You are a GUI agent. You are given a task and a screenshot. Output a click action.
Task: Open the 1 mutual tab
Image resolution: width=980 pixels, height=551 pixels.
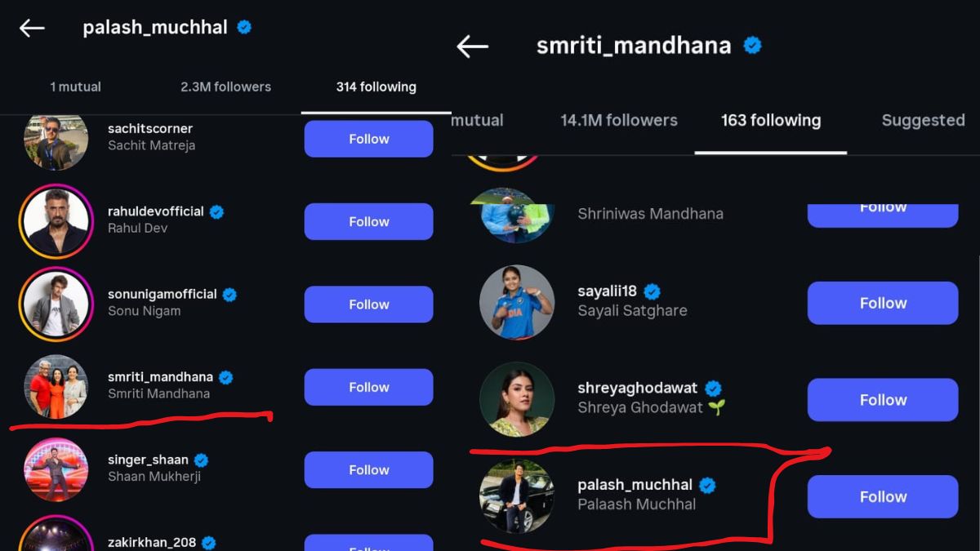pos(75,87)
